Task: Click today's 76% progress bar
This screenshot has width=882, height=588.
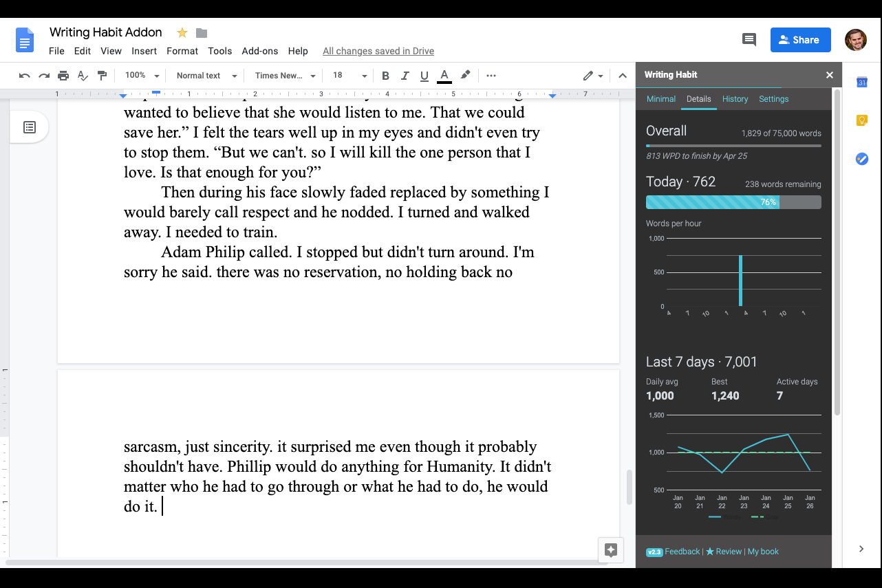Action: point(733,202)
